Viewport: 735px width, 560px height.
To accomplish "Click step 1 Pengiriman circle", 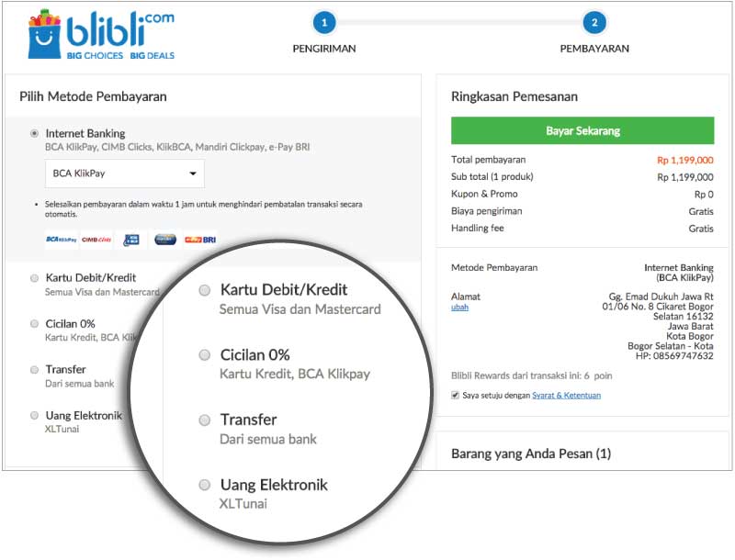I will (324, 22).
